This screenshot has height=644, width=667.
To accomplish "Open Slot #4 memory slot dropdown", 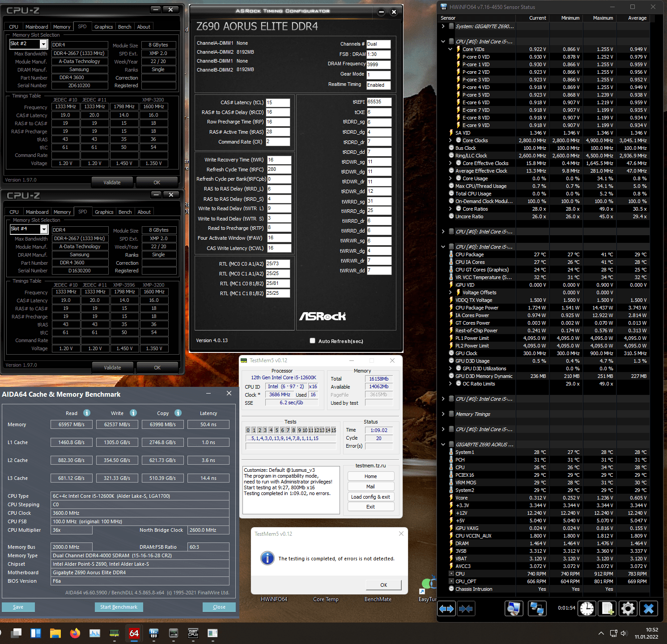I will [44, 229].
